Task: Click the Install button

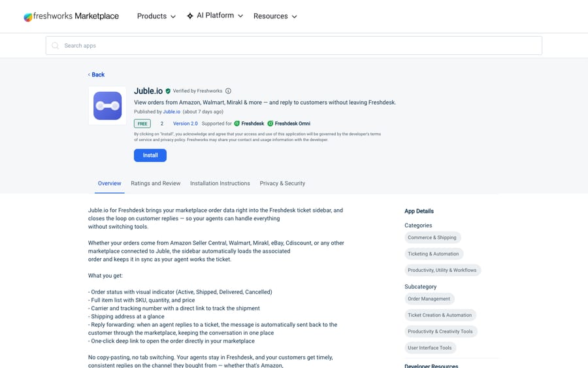Action: pyautogui.click(x=150, y=156)
